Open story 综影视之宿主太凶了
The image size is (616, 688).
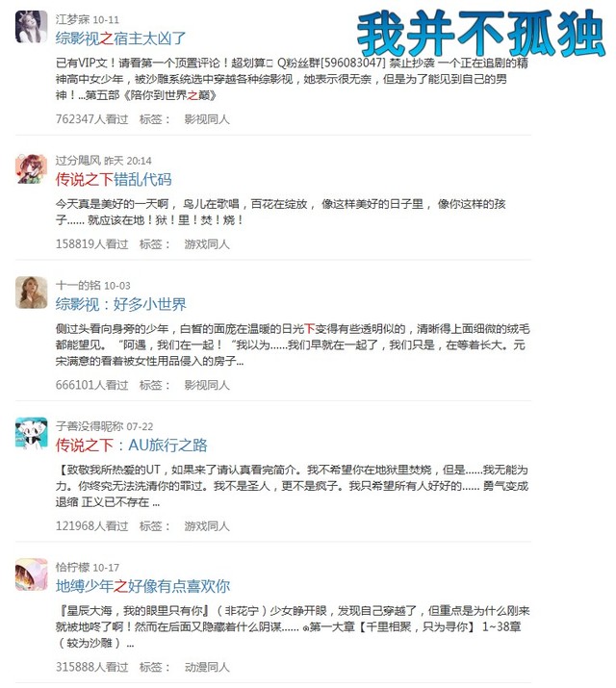coord(120,38)
